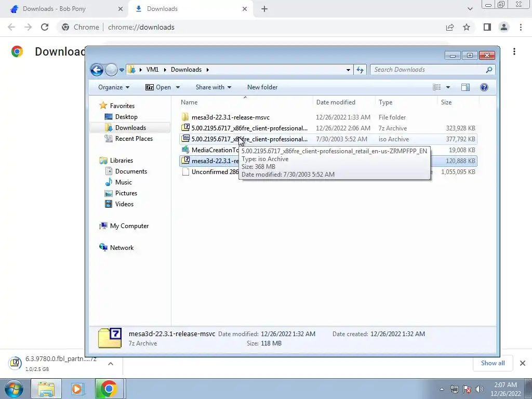Click Chrome back navigation button
The height and width of the screenshot is (399, 532).
(11, 27)
